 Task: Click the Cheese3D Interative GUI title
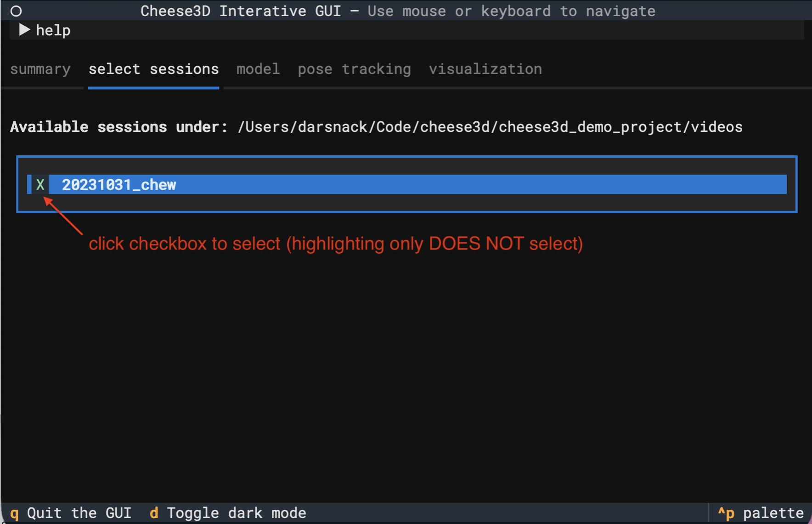pyautogui.click(x=241, y=11)
